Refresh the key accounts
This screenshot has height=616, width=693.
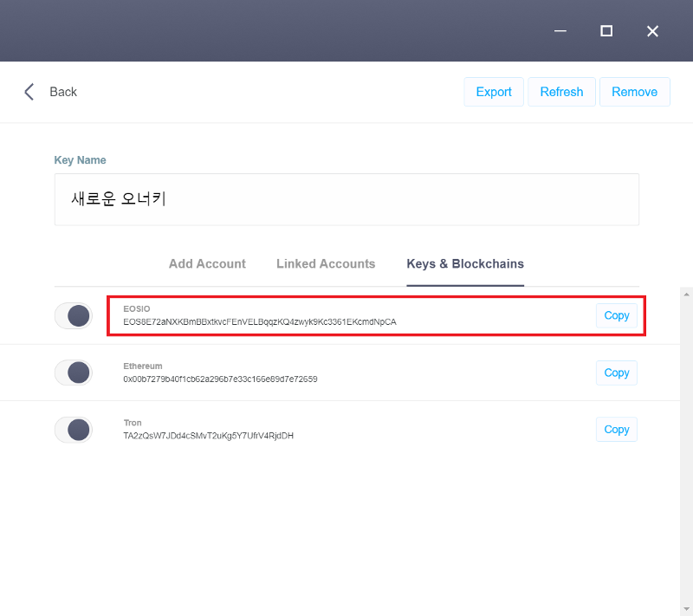pyautogui.click(x=561, y=92)
